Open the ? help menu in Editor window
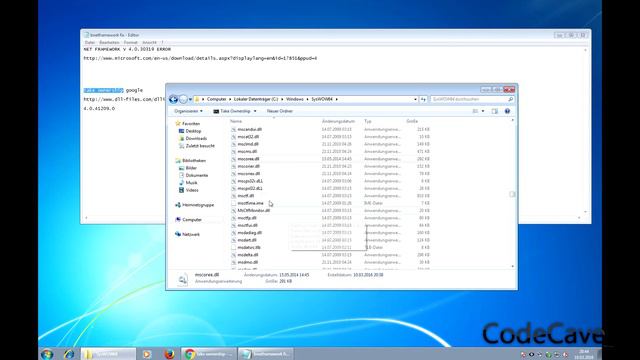The image size is (640, 360). tap(162, 42)
